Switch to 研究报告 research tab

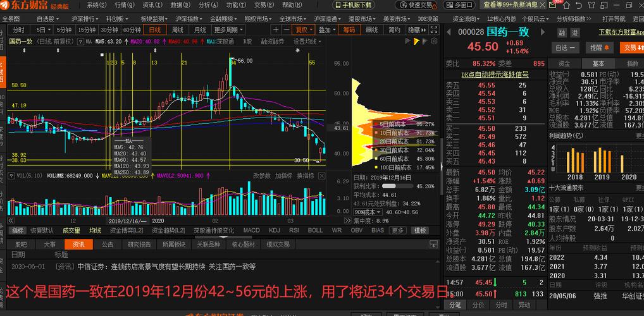[x=139, y=244]
